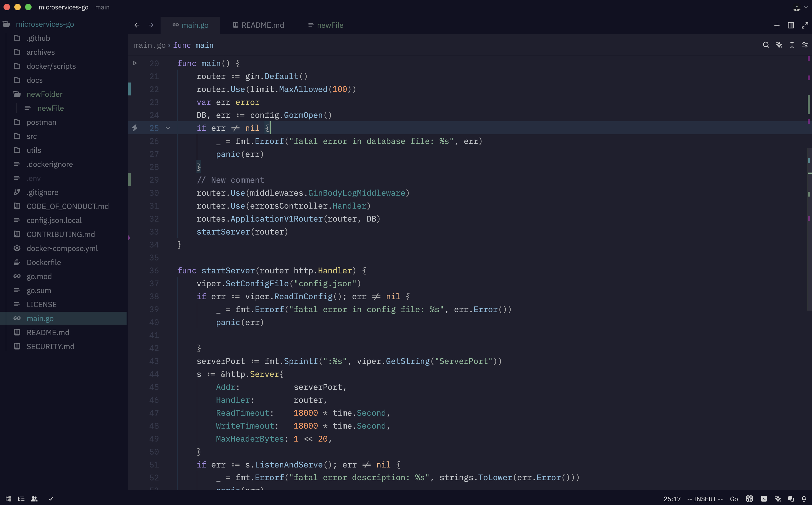Collapse the fold chevron on line 25
This screenshot has height=505, width=812.
(168, 128)
